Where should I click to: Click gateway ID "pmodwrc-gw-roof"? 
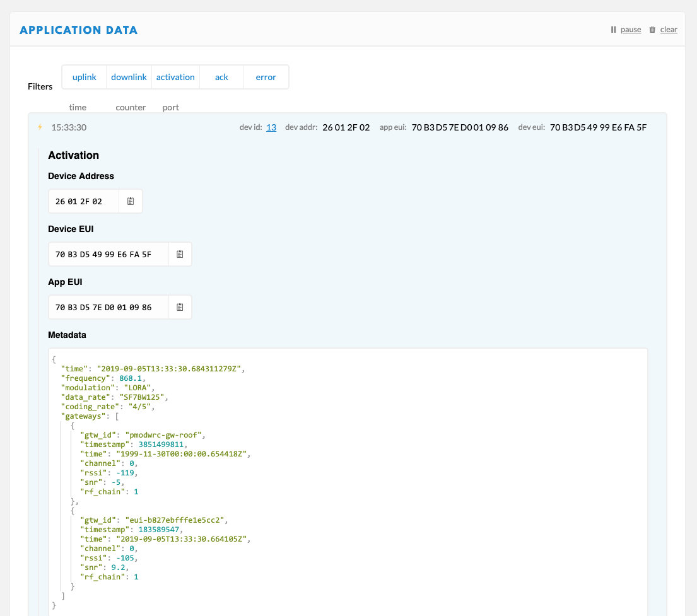pyautogui.click(x=163, y=435)
